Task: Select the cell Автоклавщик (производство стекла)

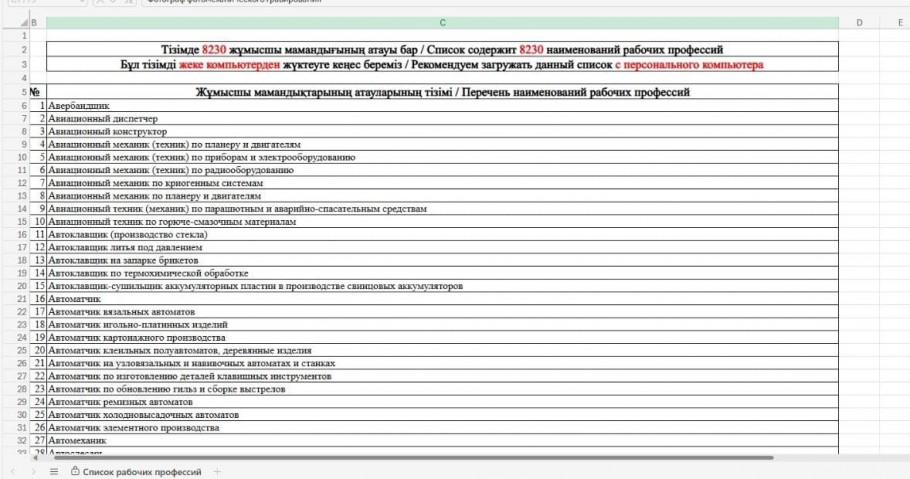Action: (x=442, y=235)
